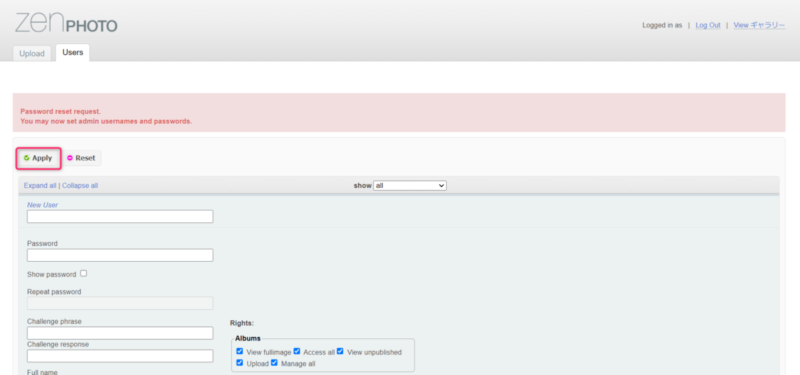The width and height of the screenshot is (800, 375).
Task: Click the "Password reset request." message text
Action: pos(61,111)
